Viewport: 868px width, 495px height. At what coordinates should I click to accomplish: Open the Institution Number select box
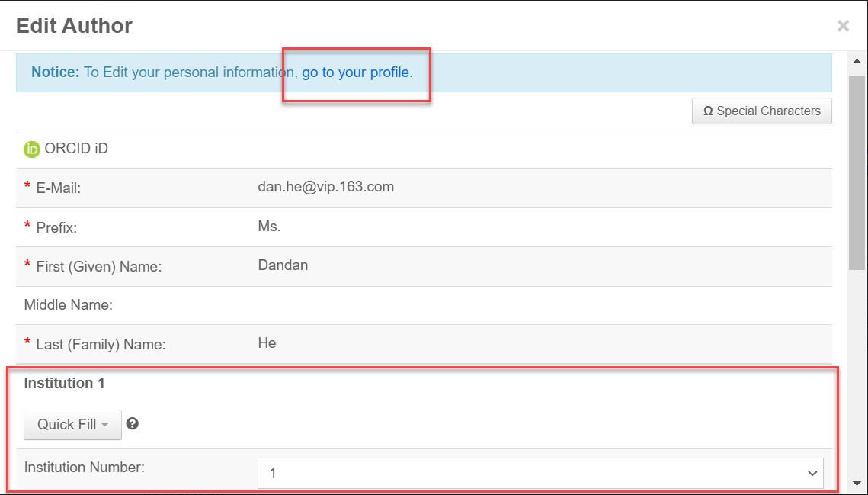pyautogui.click(x=540, y=473)
